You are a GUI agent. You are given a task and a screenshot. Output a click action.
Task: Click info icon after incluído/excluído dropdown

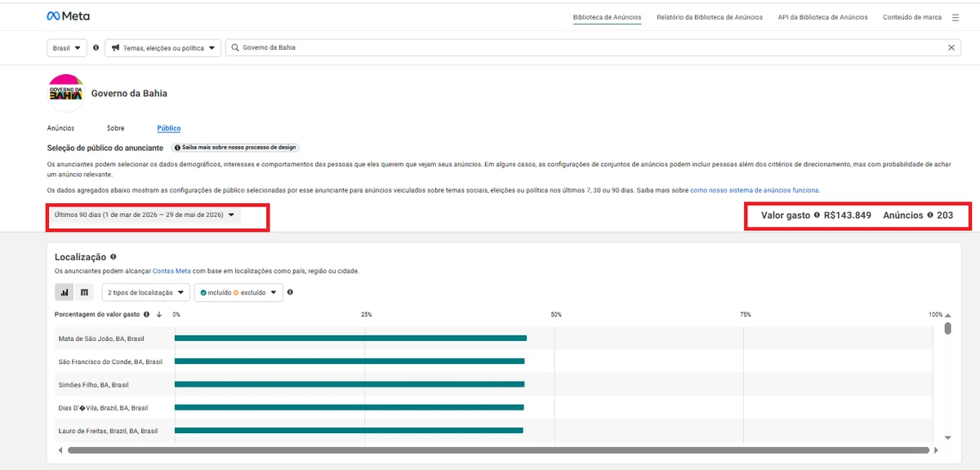coord(291,292)
